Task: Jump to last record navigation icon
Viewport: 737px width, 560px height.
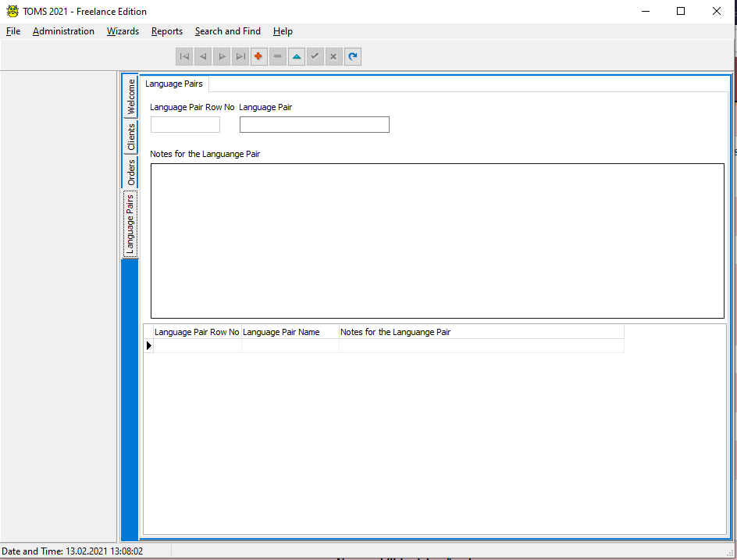Action: tap(240, 56)
